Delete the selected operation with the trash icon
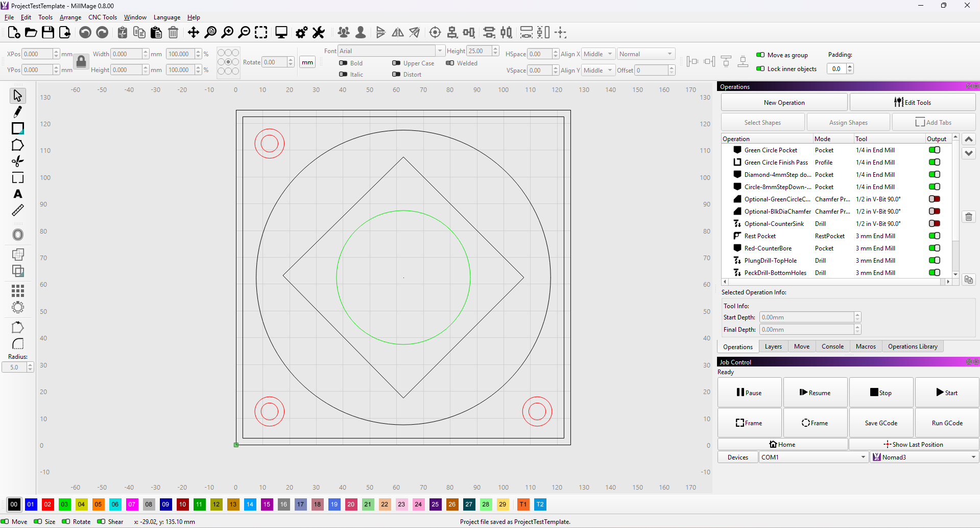 (x=968, y=217)
